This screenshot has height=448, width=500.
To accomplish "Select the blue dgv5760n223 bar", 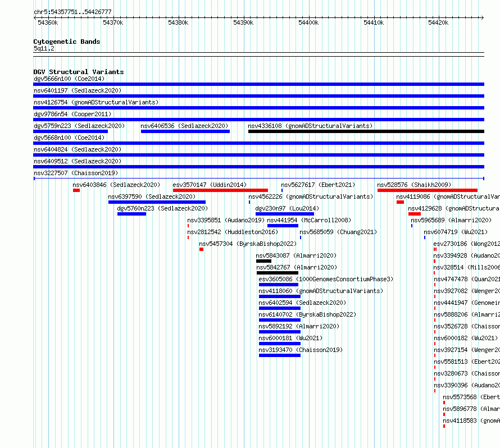I will (x=131, y=214).
